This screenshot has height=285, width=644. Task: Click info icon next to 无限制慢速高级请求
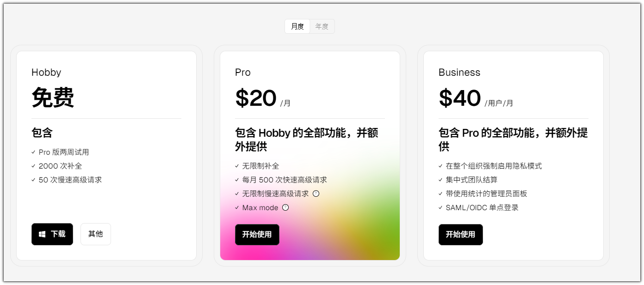[316, 194]
